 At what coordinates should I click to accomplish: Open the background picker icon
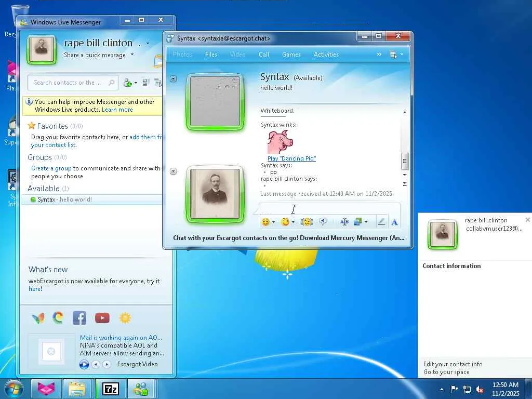tap(357, 222)
